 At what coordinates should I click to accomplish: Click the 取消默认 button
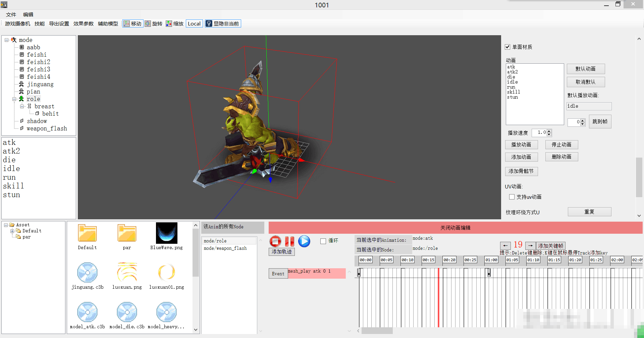586,82
